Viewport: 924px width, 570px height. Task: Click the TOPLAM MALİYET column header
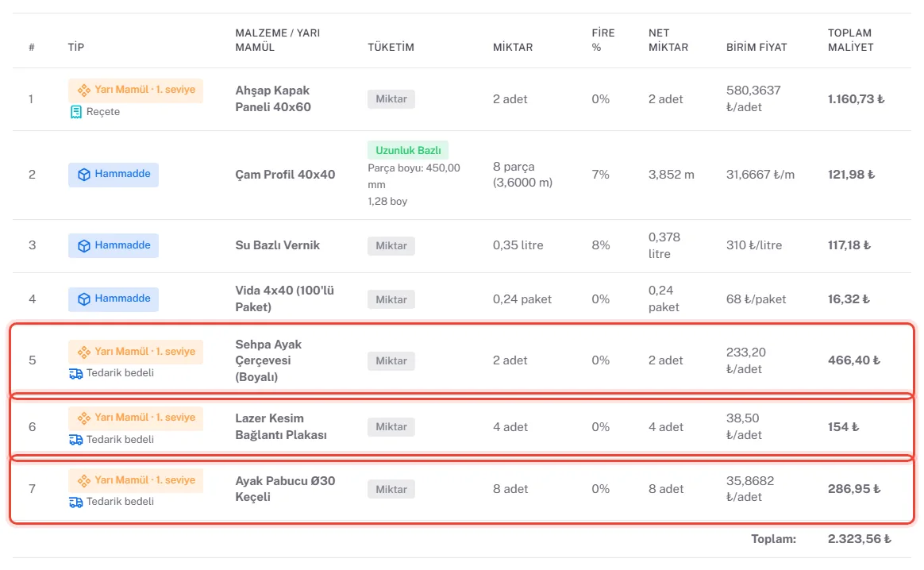pyautogui.click(x=850, y=40)
